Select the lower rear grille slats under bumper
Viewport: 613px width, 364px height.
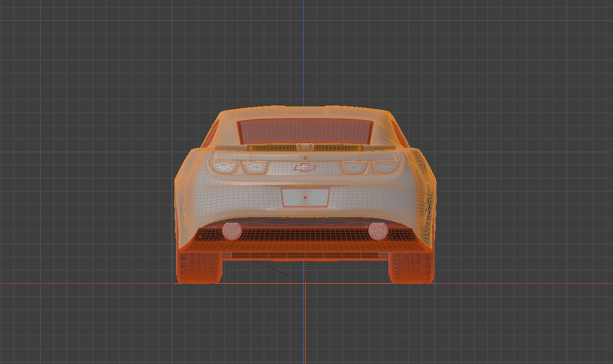[x=305, y=255]
